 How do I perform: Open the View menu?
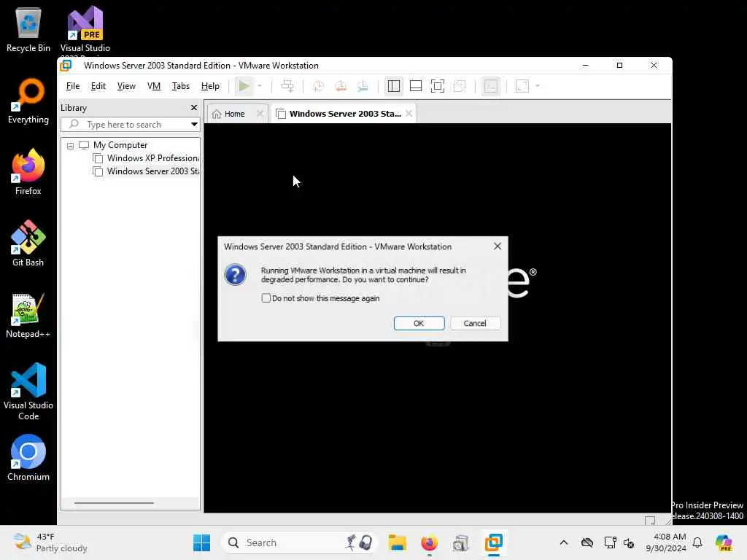tap(126, 86)
